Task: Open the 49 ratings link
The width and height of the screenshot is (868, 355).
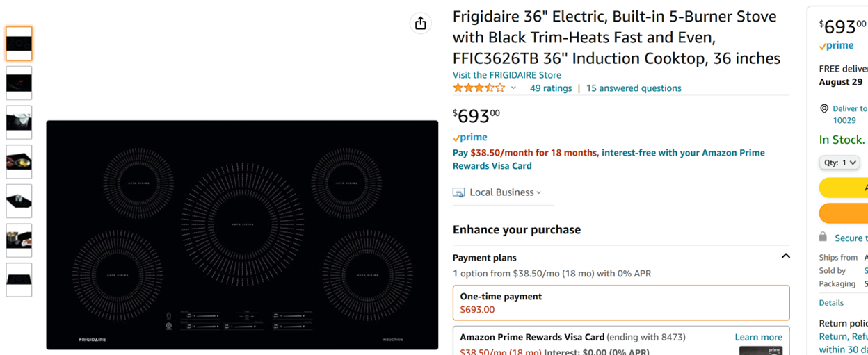Action: [551, 88]
